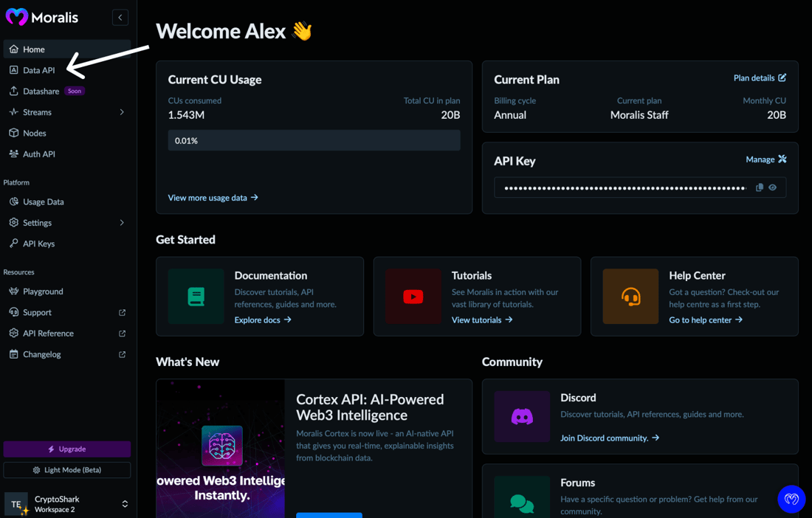Click Support external link icon

click(x=123, y=313)
